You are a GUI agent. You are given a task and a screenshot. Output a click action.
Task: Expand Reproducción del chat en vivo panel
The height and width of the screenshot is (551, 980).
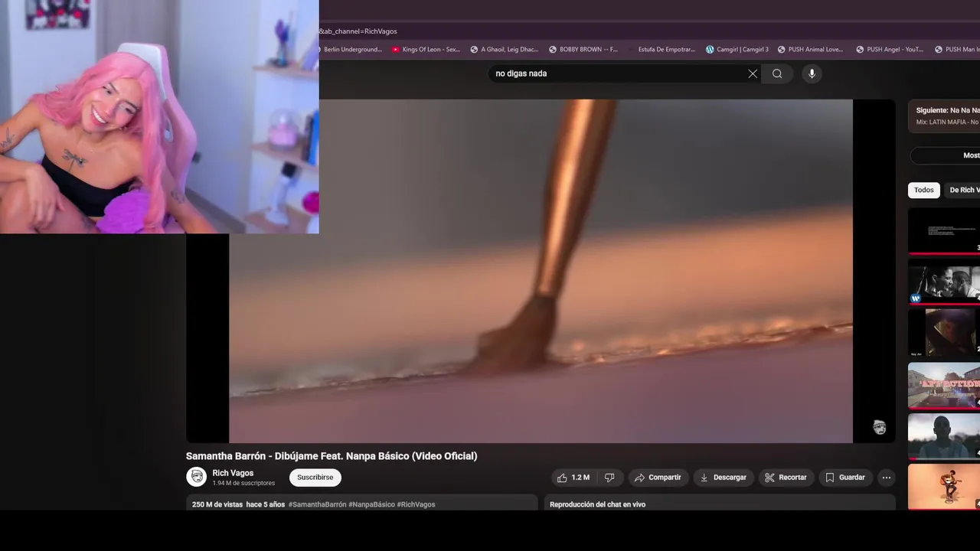pyautogui.click(x=720, y=503)
